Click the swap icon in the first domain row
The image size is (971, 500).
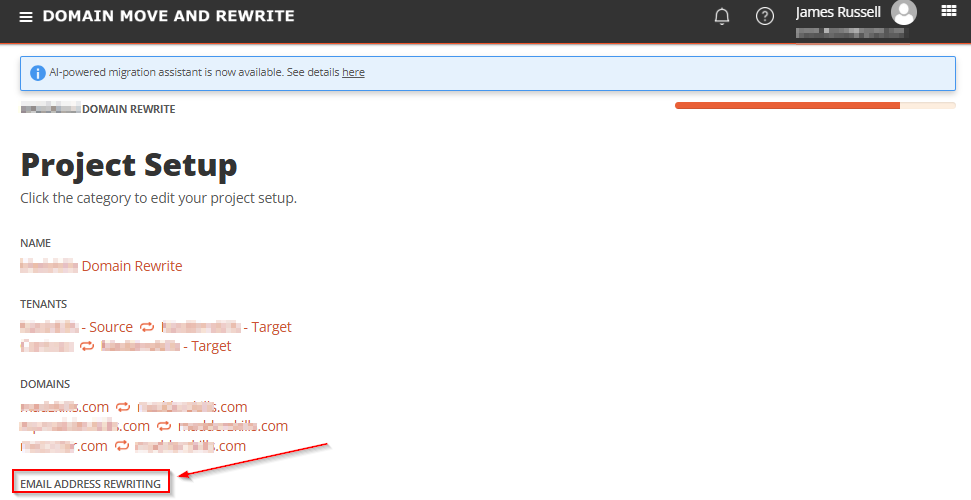point(123,407)
